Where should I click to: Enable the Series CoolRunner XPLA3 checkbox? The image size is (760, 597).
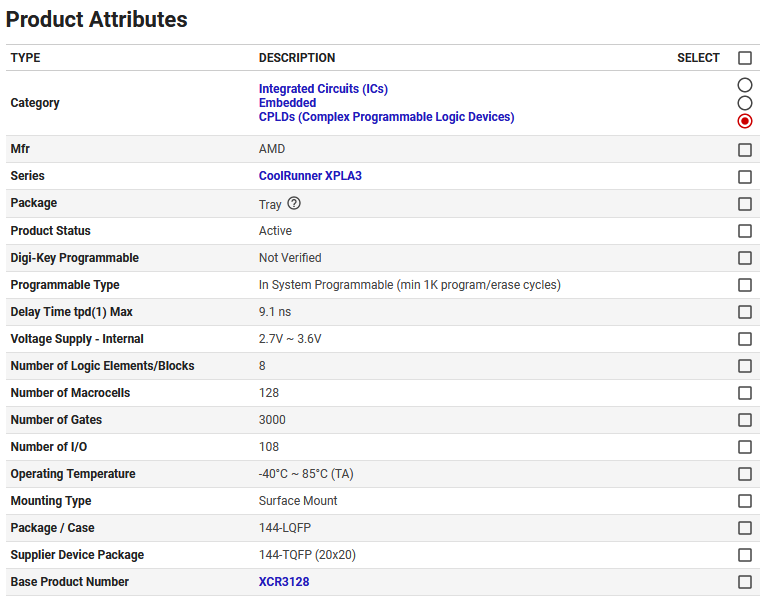(x=744, y=177)
